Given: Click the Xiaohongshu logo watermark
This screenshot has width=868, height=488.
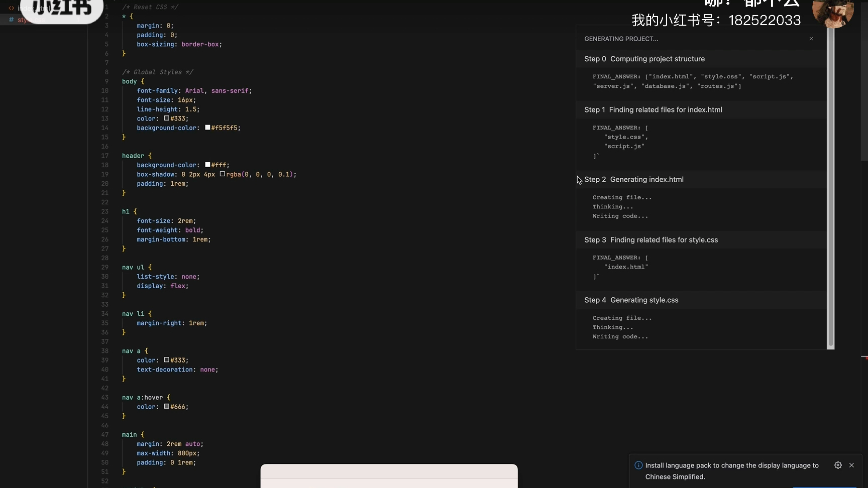Looking at the screenshot, I should 61,9.
